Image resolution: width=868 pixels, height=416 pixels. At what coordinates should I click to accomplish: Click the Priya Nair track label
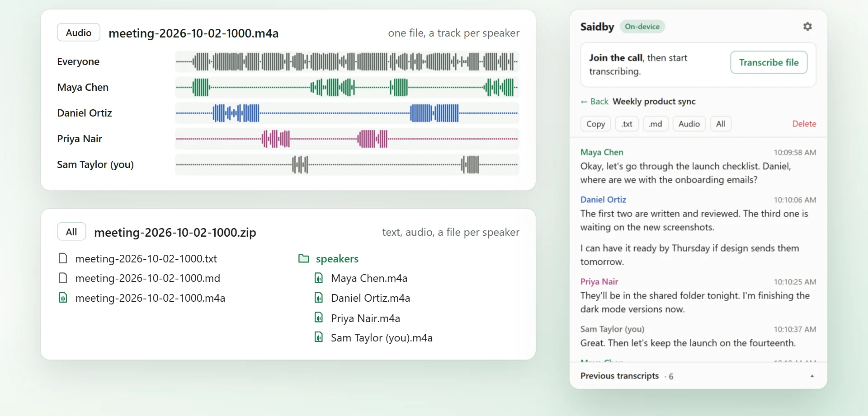click(80, 139)
